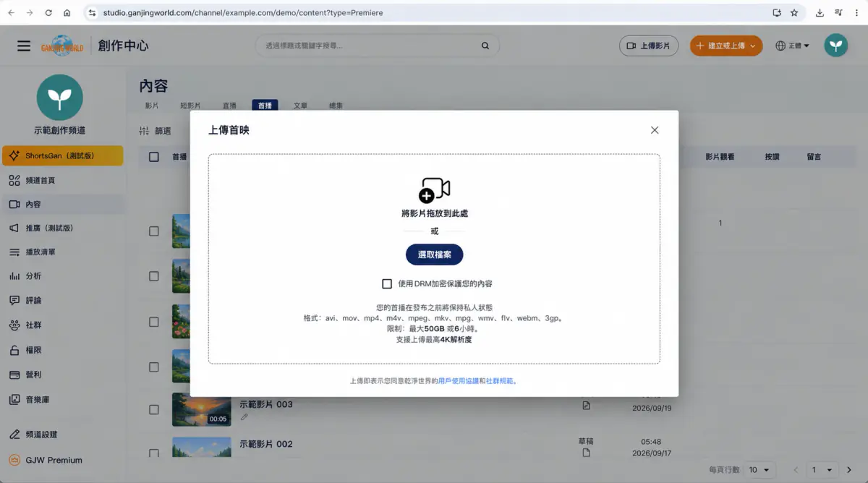The image size is (868, 483).
Task: Open the profile avatar in header
Action: pyautogui.click(x=835, y=46)
